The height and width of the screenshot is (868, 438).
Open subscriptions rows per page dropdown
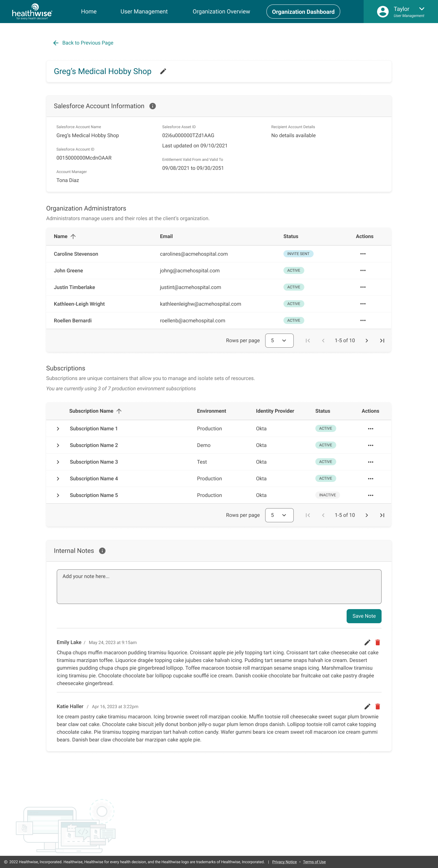point(279,515)
